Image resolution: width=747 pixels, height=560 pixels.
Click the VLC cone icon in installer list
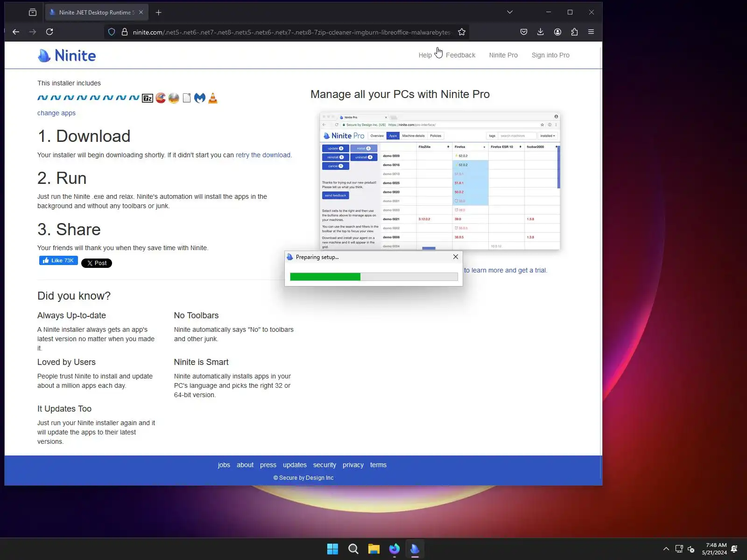pyautogui.click(x=213, y=98)
